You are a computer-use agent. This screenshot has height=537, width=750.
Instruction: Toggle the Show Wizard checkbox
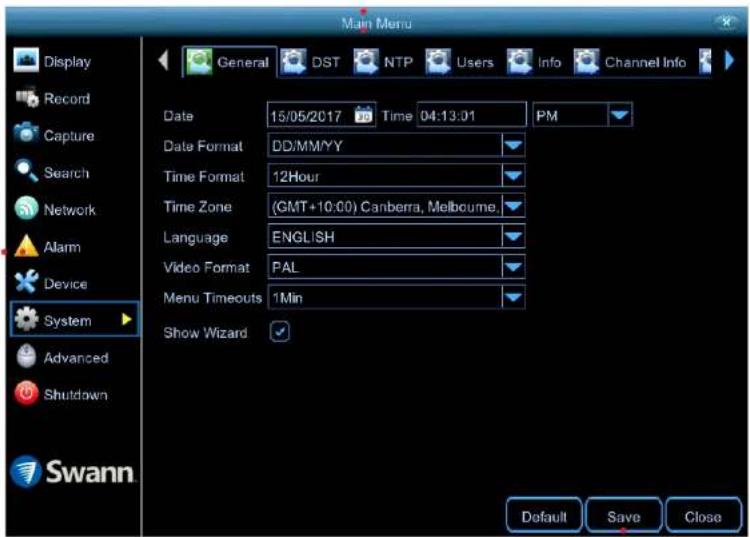click(x=280, y=332)
